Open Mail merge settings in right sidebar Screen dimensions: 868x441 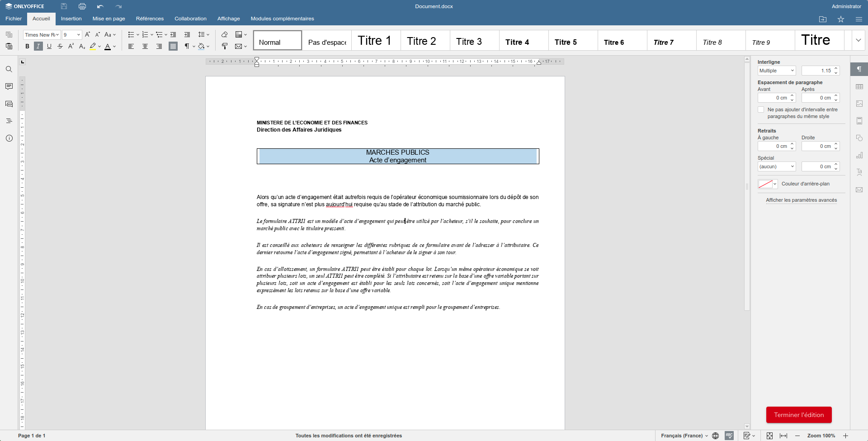(x=859, y=190)
